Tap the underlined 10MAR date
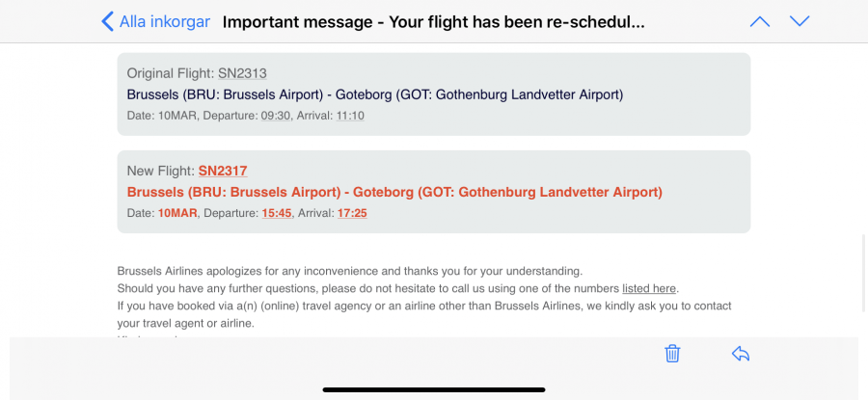This screenshot has width=868, height=400. point(176,213)
